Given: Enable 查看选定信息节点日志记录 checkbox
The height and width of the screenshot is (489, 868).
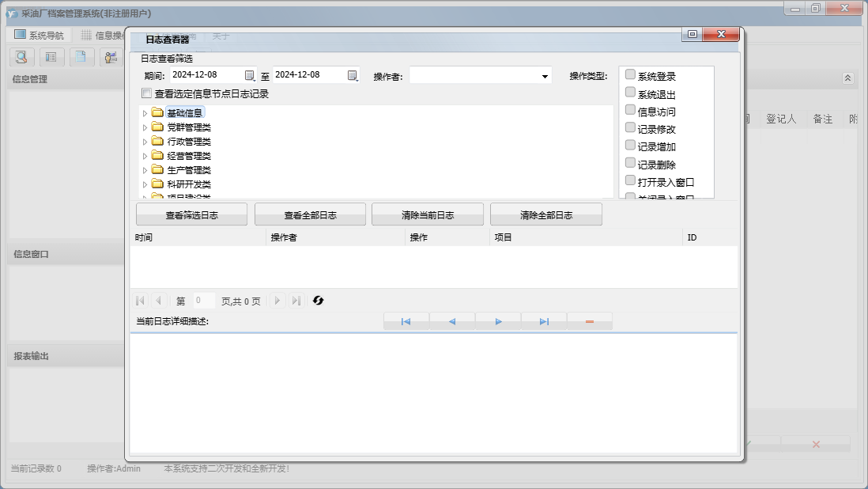Looking at the screenshot, I should click(146, 93).
